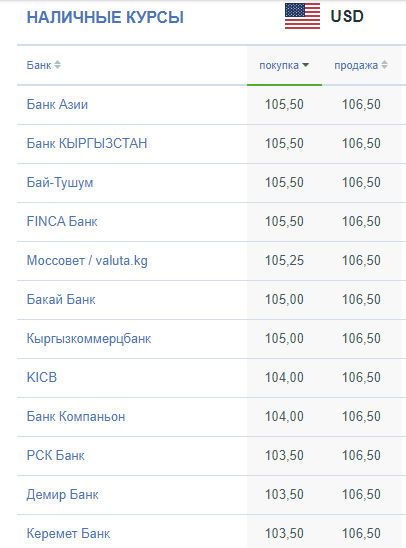Click the US flag icon
The height and width of the screenshot is (548, 406).
pyautogui.click(x=302, y=16)
